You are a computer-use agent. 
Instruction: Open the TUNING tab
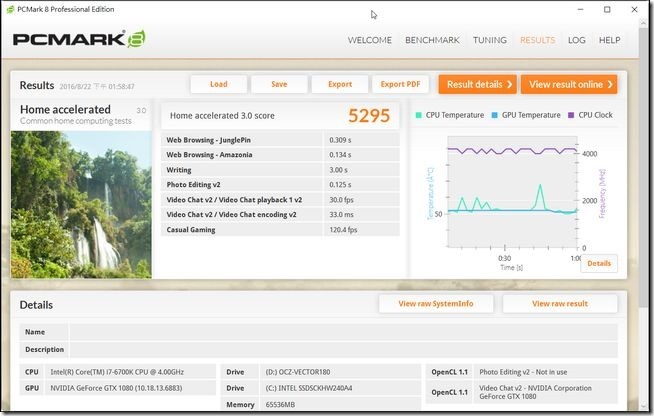coord(490,40)
